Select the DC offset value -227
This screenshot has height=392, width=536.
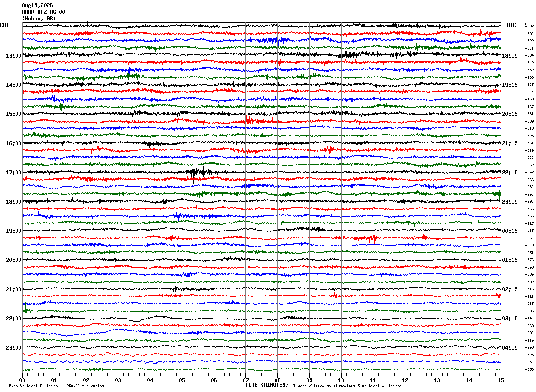click(x=529, y=223)
